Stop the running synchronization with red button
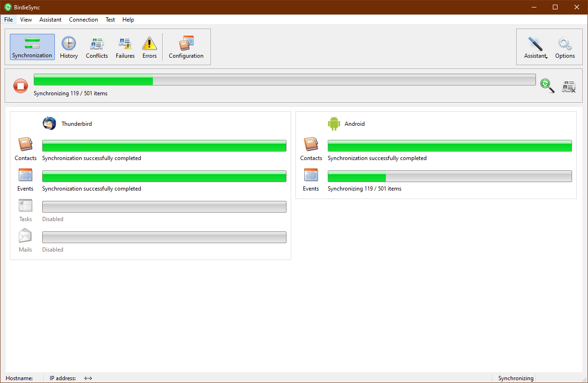 [x=21, y=86]
